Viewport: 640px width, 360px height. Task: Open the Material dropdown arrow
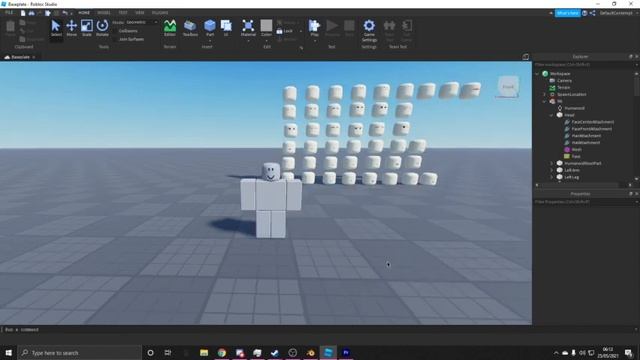coord(248,41)
